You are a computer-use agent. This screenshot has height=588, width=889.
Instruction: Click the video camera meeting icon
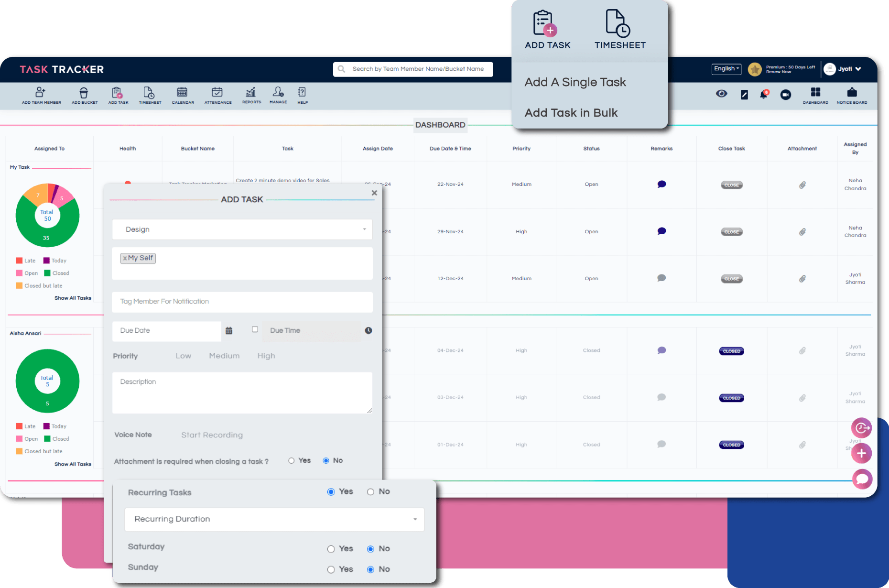click(x=785, y=95)
